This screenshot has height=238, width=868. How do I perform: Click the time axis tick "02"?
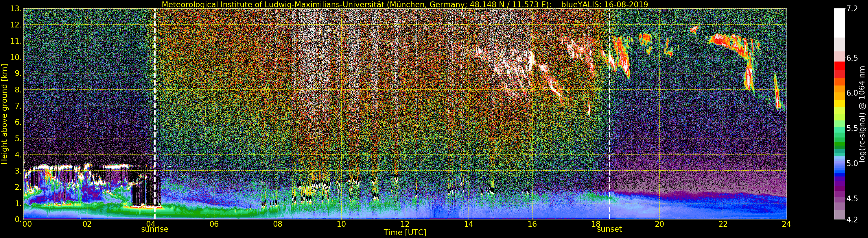click(87, 224)
